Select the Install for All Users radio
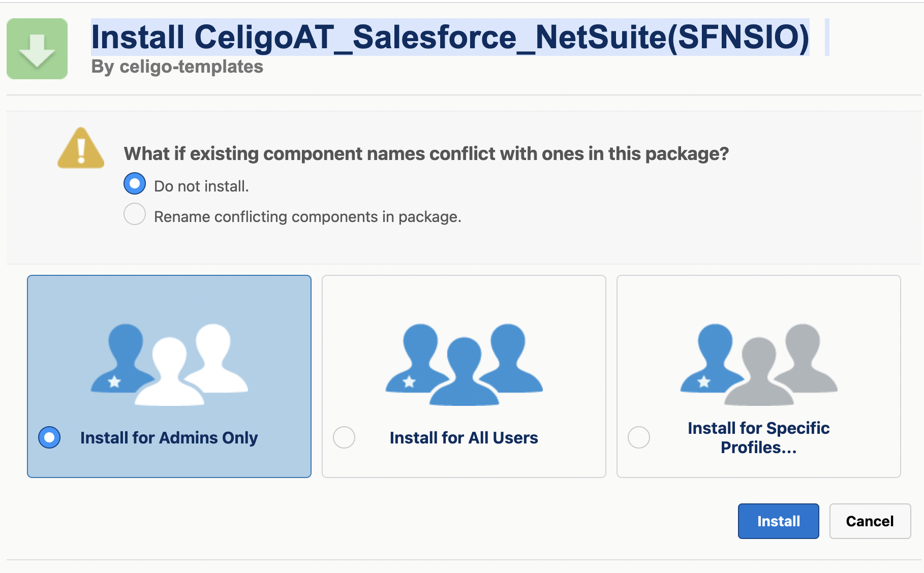The height and width of the screenshot is (573, 924). 344,437
